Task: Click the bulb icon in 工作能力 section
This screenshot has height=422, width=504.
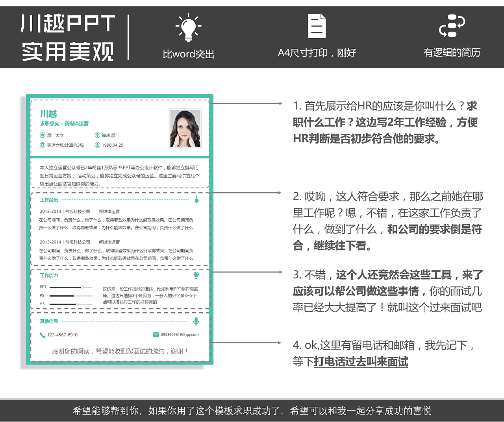Action: [196, 275]
